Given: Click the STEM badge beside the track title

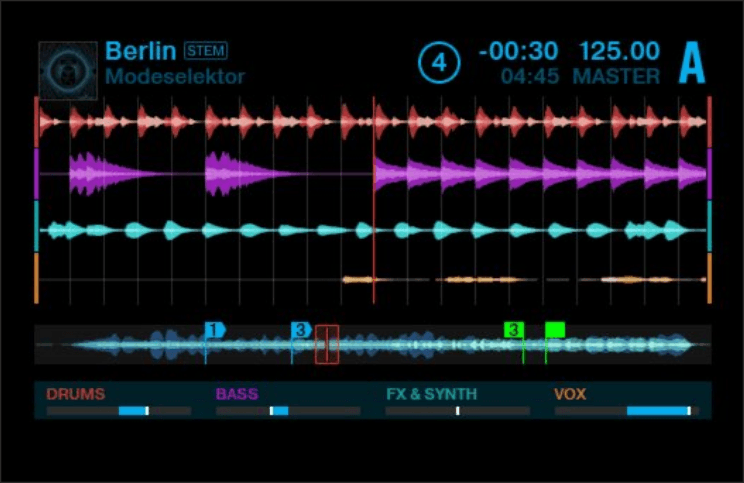Looking at the screenshot, I should [206, 51].
